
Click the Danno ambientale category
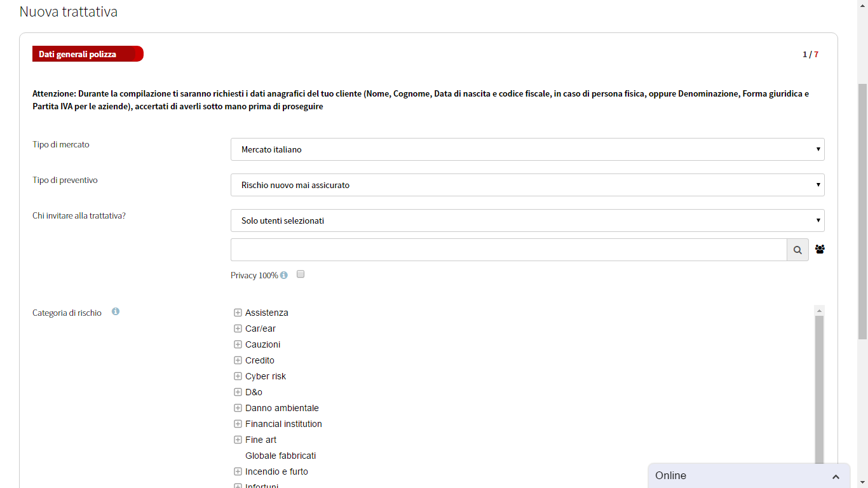point(281,408)
